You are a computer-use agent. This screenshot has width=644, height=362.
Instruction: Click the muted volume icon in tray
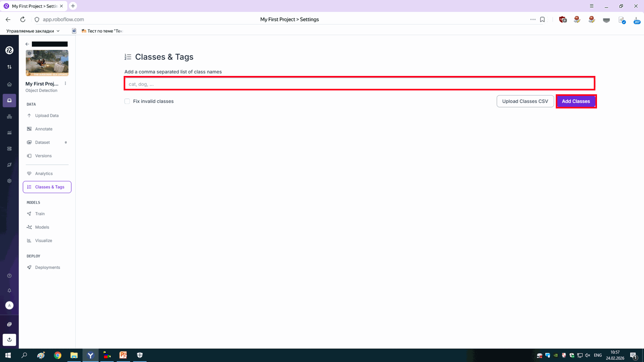(588, 355)
